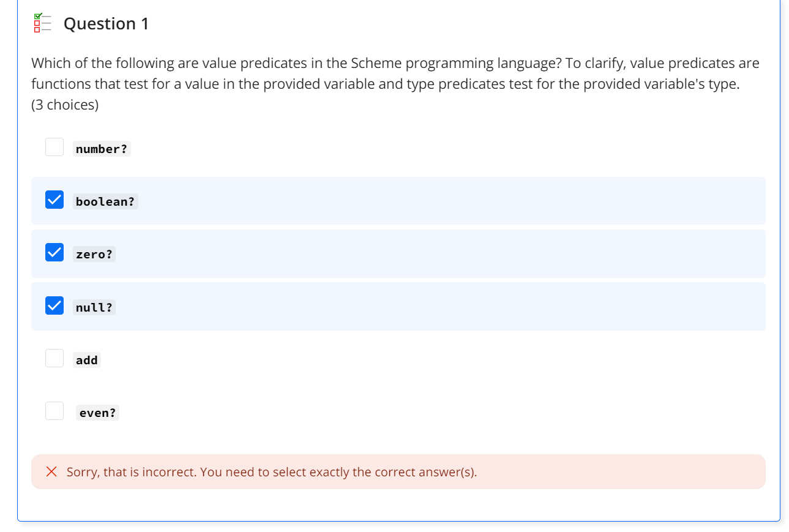Select the add code label
This screenshot has height=532, width=789.
coord(86,360)
